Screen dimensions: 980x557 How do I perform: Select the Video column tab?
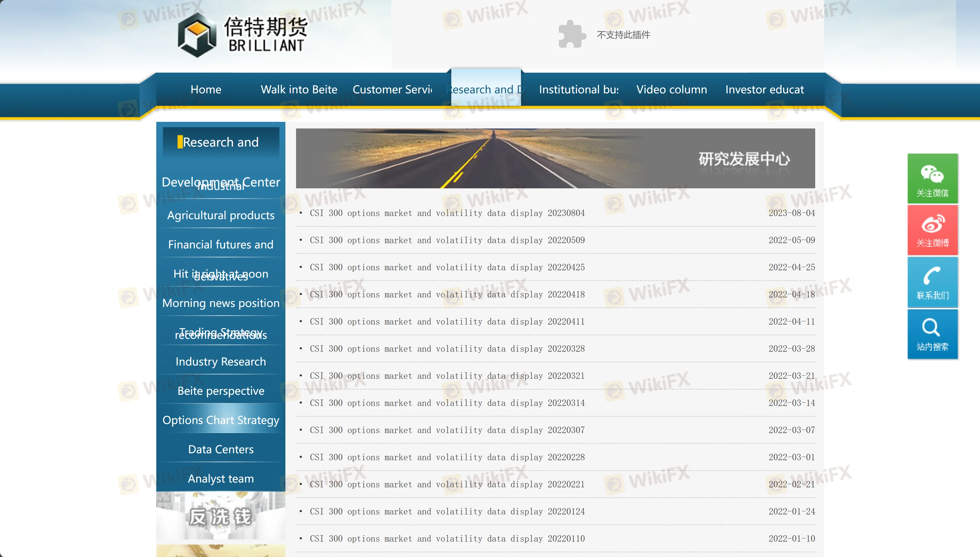pyautogui.click(x=671, y=89)
